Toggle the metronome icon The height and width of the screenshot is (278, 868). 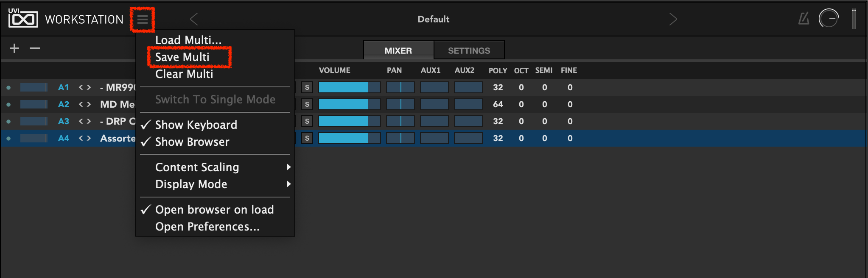click(804, 19)
